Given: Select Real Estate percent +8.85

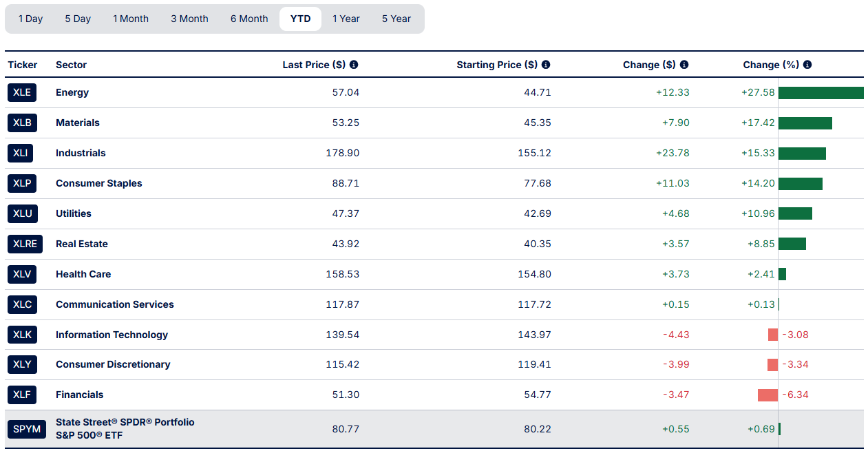Looking at the screenshot, I should coord(761,244).
